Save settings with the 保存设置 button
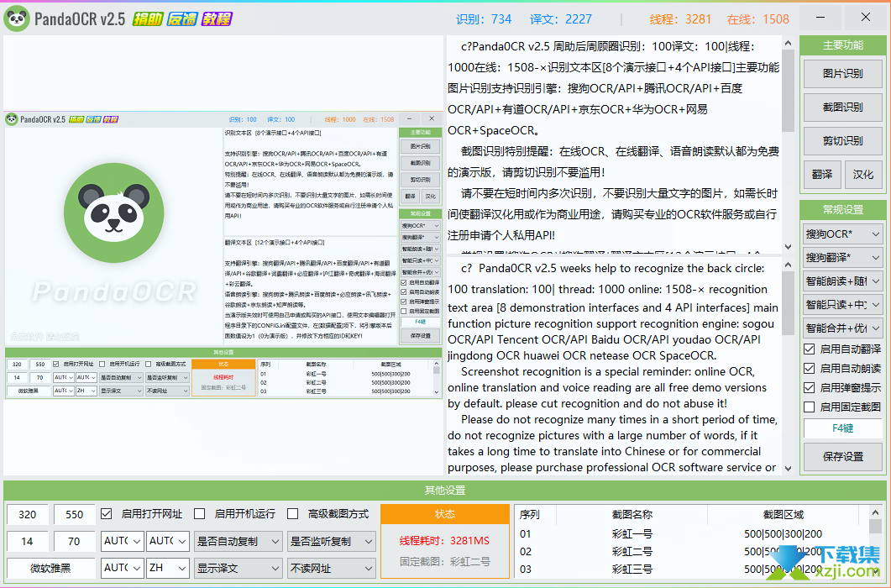The image size is (891, 588). click(842, 456)
